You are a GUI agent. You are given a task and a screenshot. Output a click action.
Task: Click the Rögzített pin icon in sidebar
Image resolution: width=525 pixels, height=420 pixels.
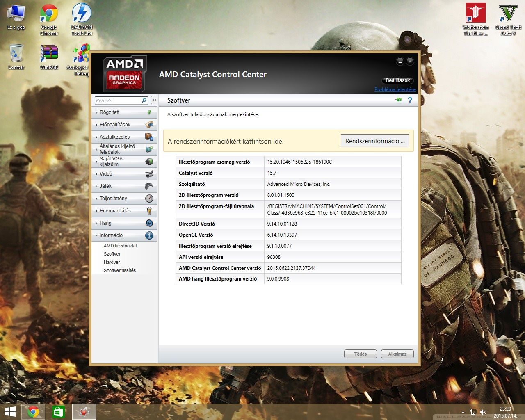pos(149,112)
